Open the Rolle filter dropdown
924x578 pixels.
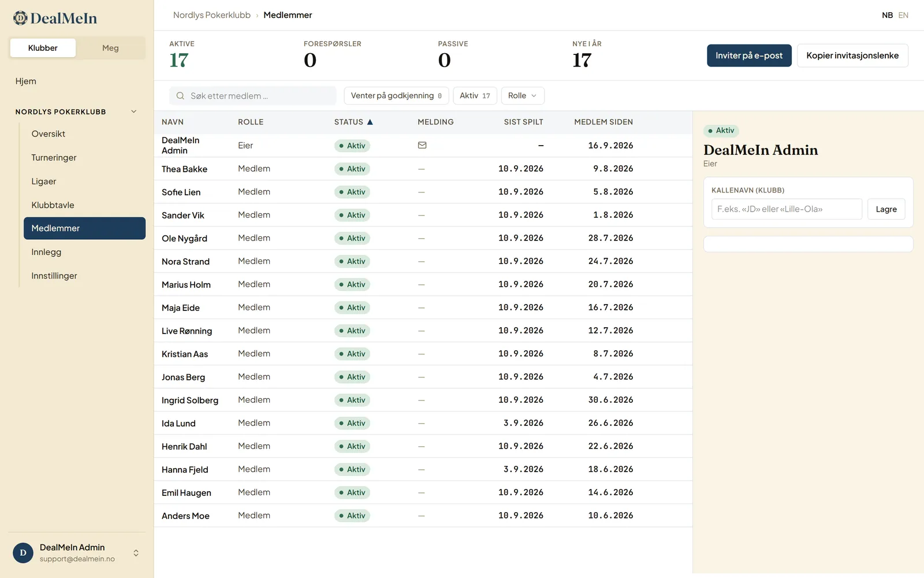[x=523, y=95]
